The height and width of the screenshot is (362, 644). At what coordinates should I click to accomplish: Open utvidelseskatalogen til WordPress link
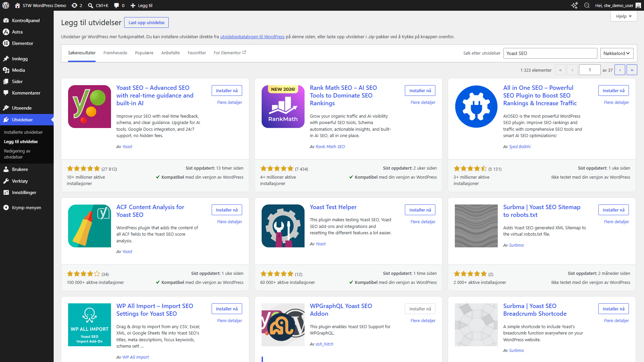tap(252, 37)
